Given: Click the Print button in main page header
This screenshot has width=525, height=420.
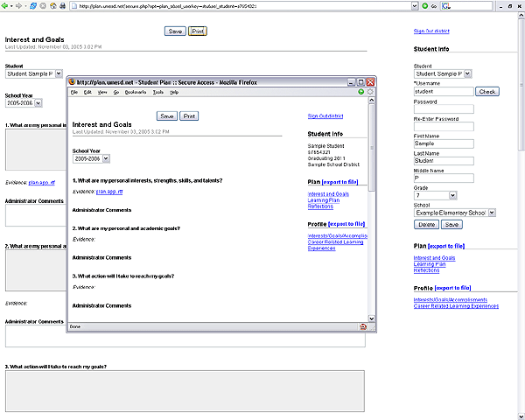Looking at the screenshot, I should pyautogui.click(x=198, y=31).
